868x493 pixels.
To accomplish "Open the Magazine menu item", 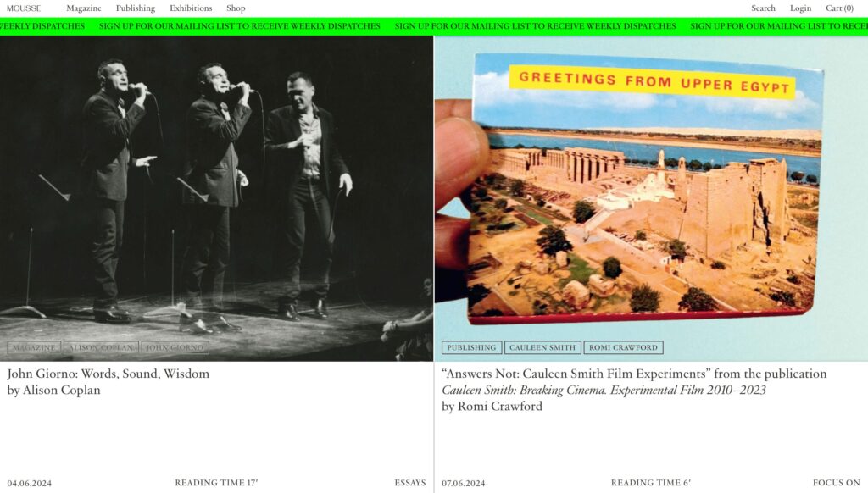I will [84, 8].
